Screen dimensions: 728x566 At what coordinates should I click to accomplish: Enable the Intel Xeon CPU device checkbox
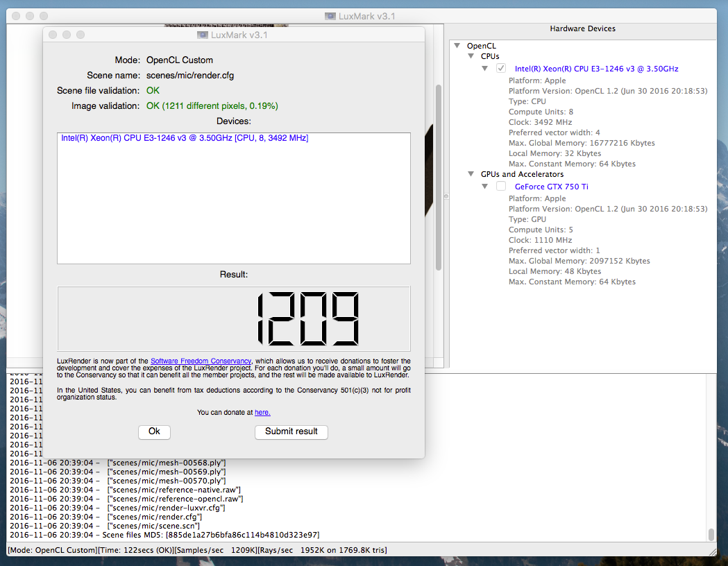[501, 68]
